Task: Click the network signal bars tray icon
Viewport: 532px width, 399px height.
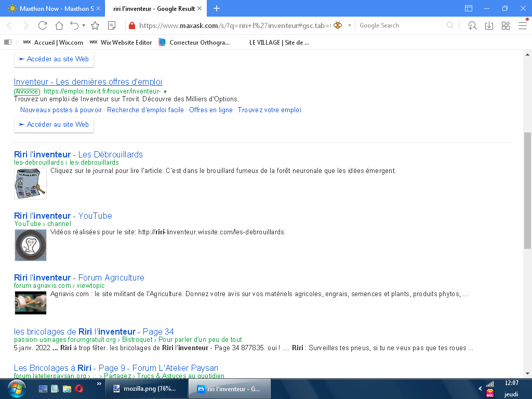Action: click(x=490, y=384)
